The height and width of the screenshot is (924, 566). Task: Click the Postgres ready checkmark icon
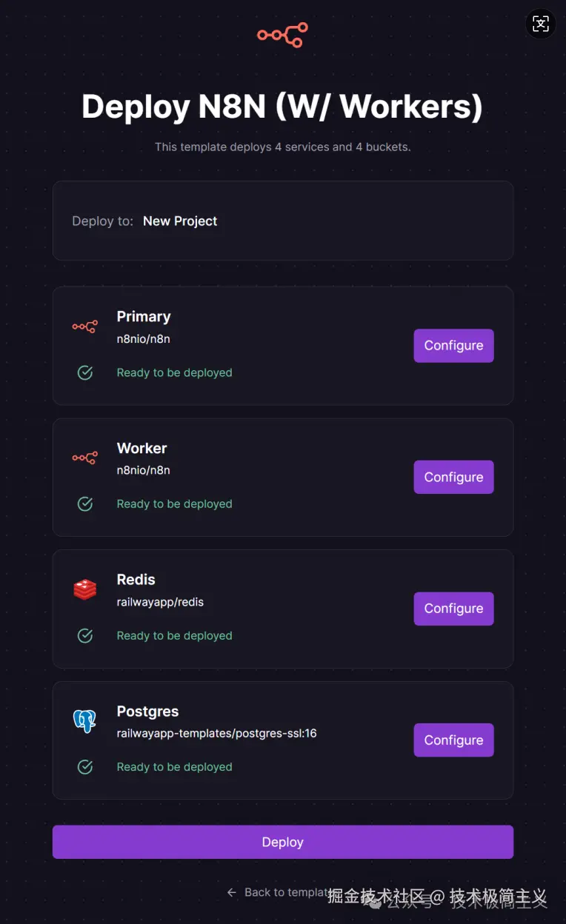(x=85, y=767)
